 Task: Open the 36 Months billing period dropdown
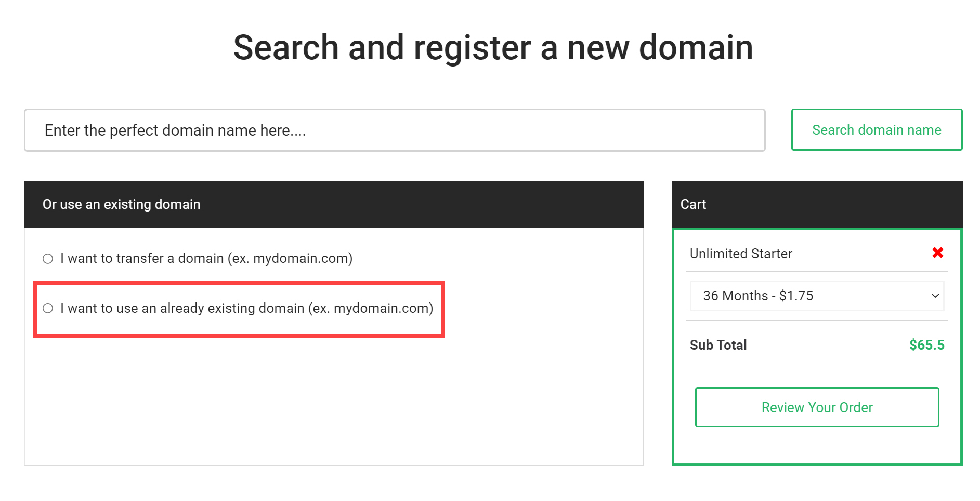coord(817,296)
